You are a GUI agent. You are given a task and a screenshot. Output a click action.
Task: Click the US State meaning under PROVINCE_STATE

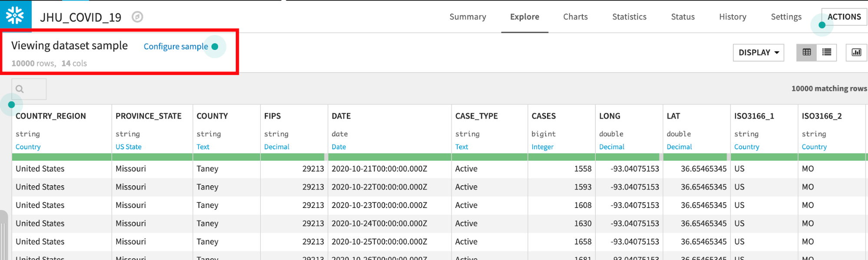click(129, 147)
